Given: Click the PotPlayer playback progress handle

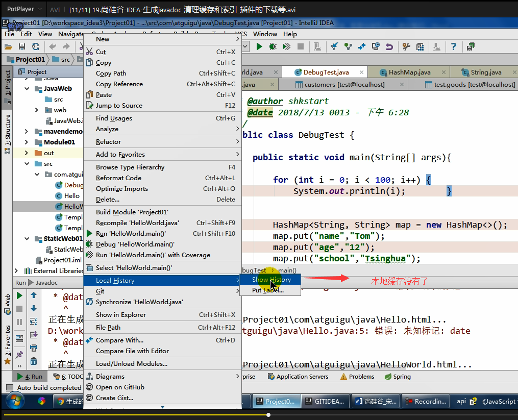Looking at the screenshot, I should click(268, 415).
